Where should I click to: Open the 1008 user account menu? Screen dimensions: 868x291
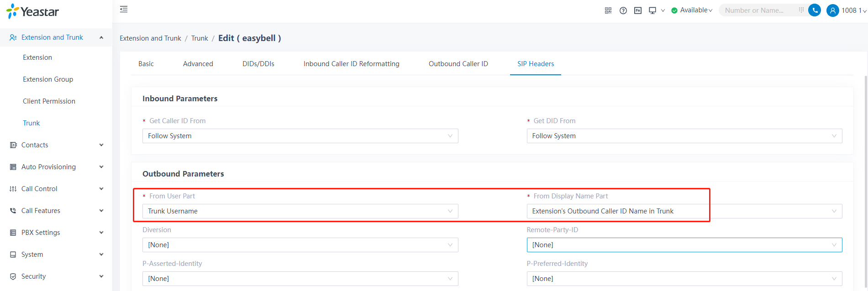point(854,10)
